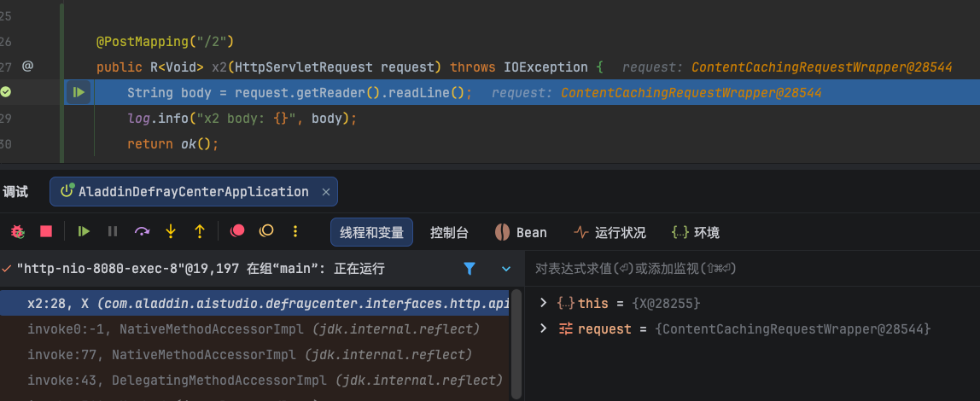This screenshot has height=401, width=980.
Task: Click the Step Into down arrow
Action: 171,231
